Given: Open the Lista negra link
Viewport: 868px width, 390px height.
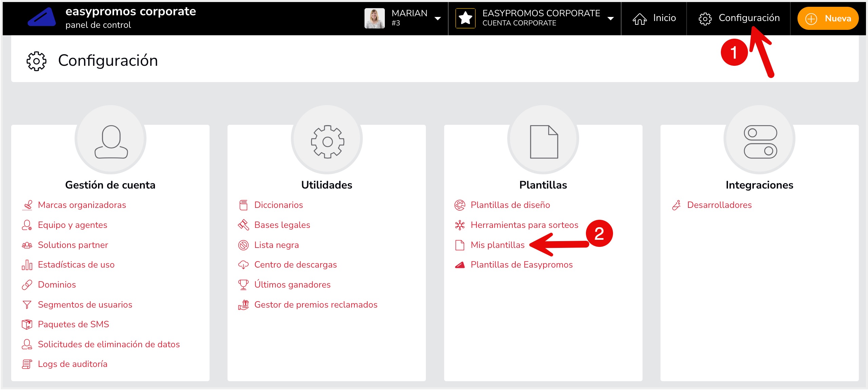Looking at the screenshot, I should 277,245.
